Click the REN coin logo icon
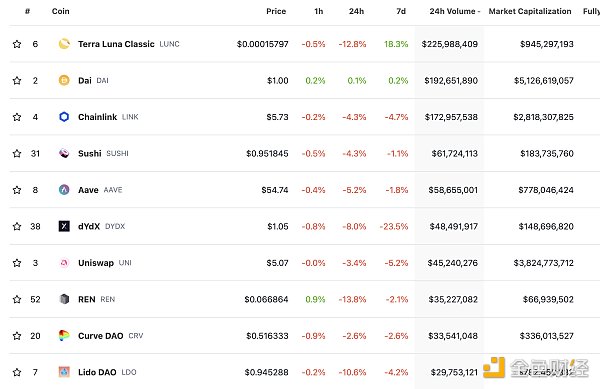The width and height of the screenshot is (600, 389). pos(64,299)
